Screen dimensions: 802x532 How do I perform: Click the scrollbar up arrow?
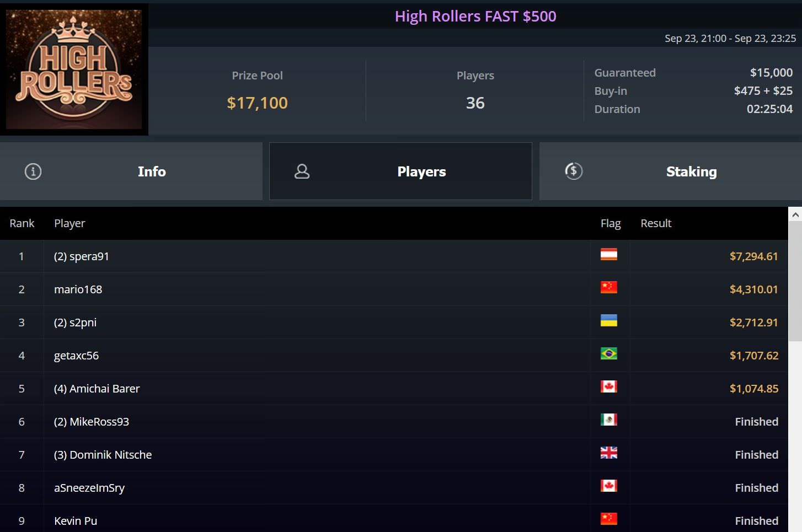(795, 214)
